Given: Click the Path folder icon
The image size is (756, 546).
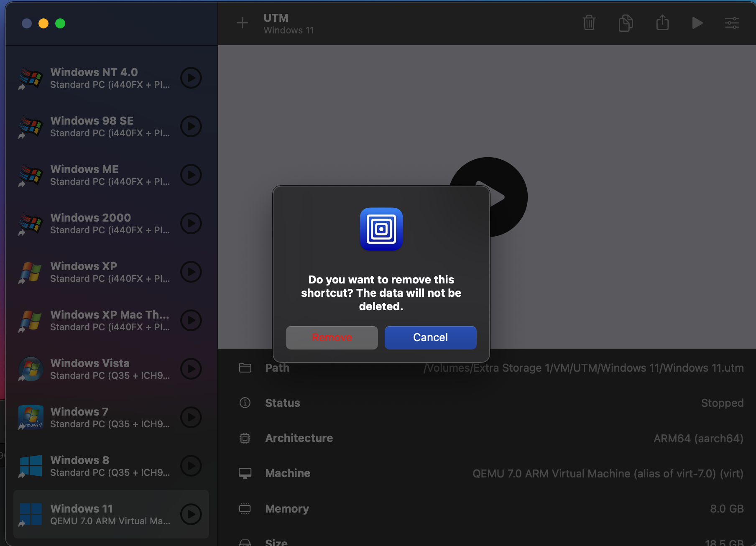Looking at the screenshot, I should pyautogui.click(x=245, y=368).
